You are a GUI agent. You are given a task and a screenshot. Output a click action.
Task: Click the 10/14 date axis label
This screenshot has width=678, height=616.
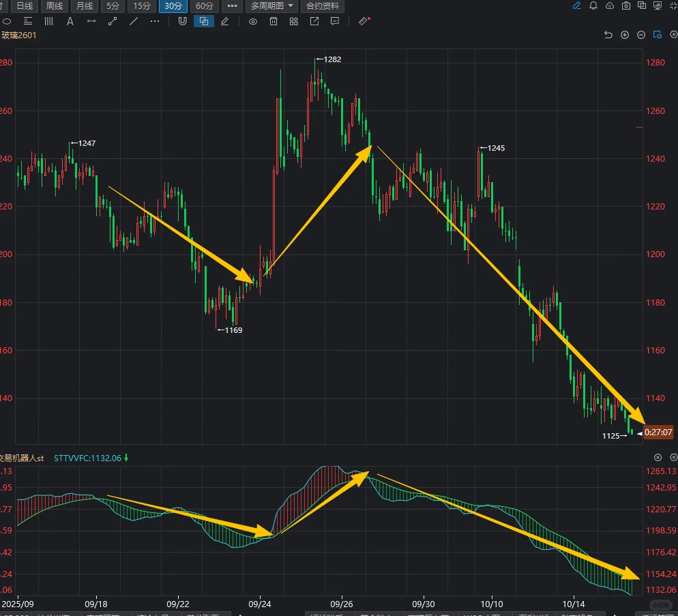(x=574, y=604)
